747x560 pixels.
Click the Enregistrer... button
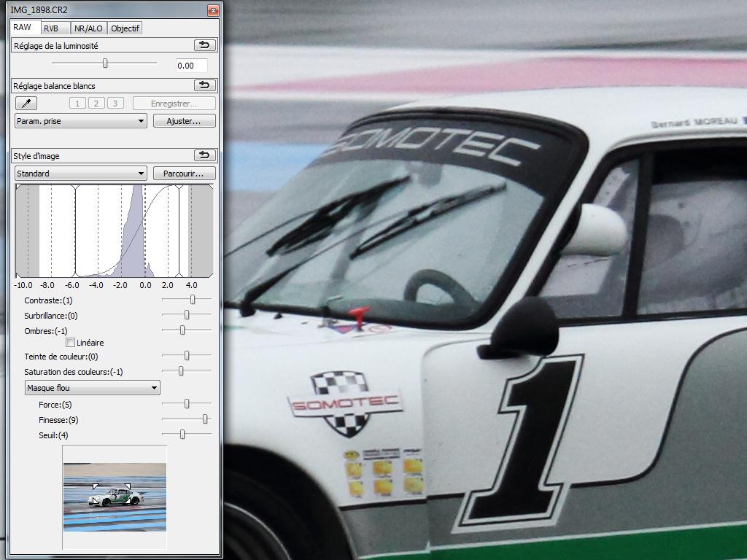coord(174,104)
